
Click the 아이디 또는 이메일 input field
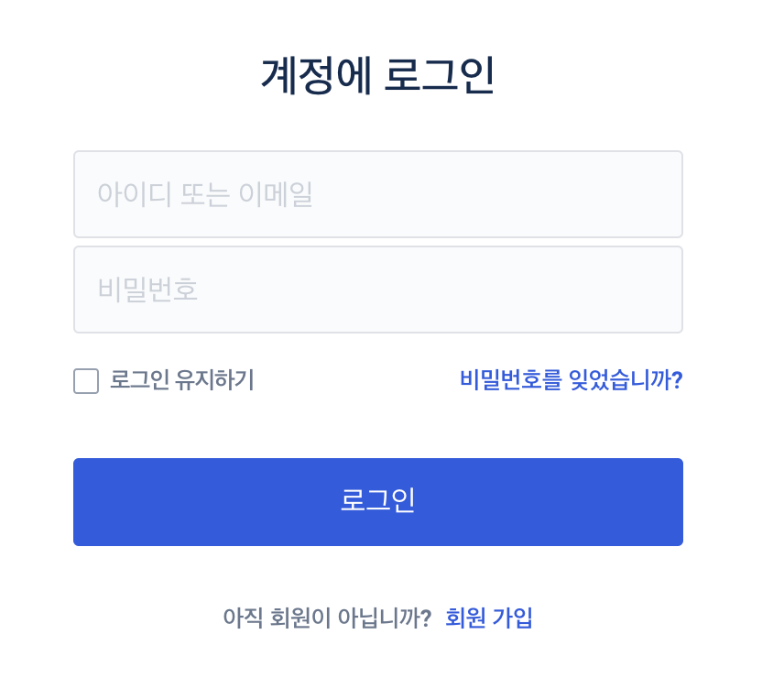click(x=378, y=194)
